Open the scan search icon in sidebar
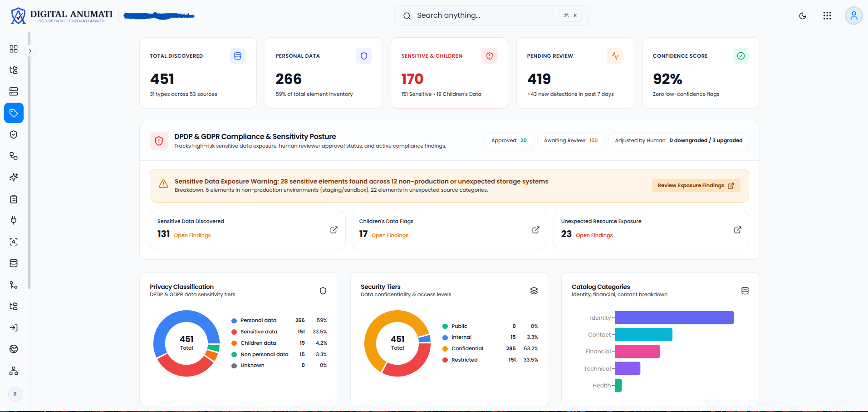 click(14, 242)
